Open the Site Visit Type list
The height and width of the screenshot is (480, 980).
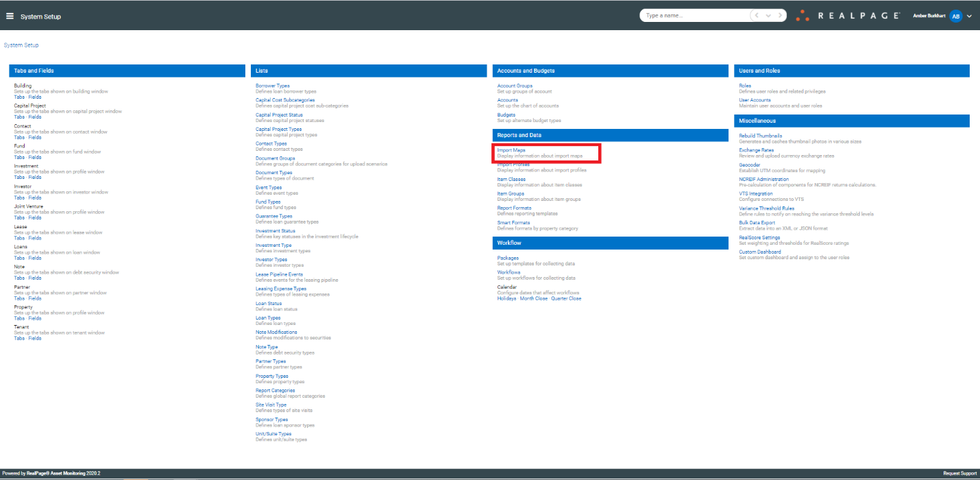pyautogui.click(x=271, y=405)
